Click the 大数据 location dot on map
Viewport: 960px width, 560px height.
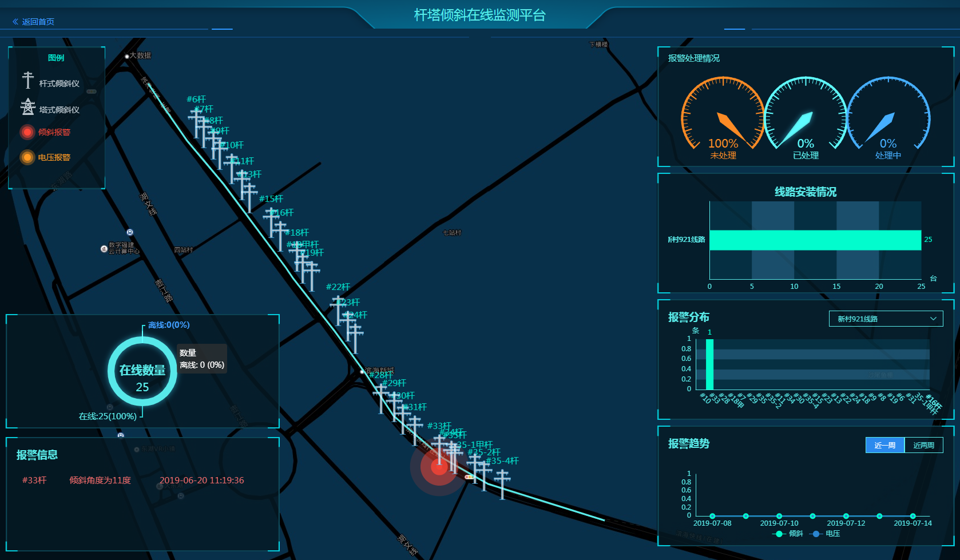click(127, 56)
